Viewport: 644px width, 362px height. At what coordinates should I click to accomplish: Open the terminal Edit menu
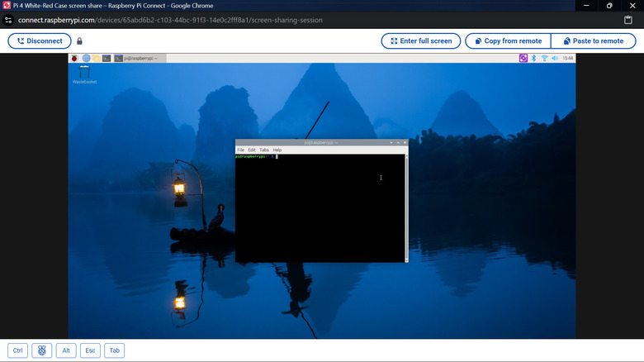[x=252, y=150]
